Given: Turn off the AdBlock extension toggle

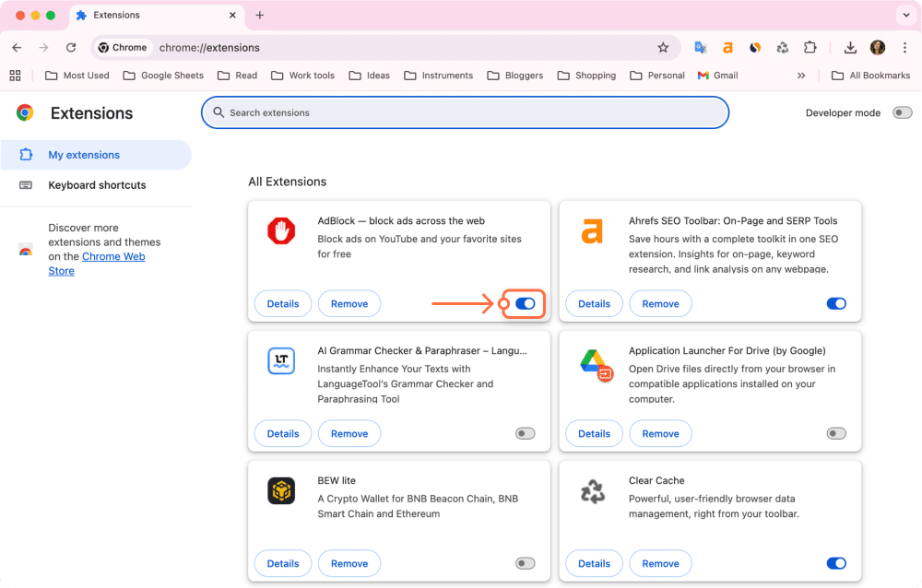Looking at the screenshot, I should [525, 303].
